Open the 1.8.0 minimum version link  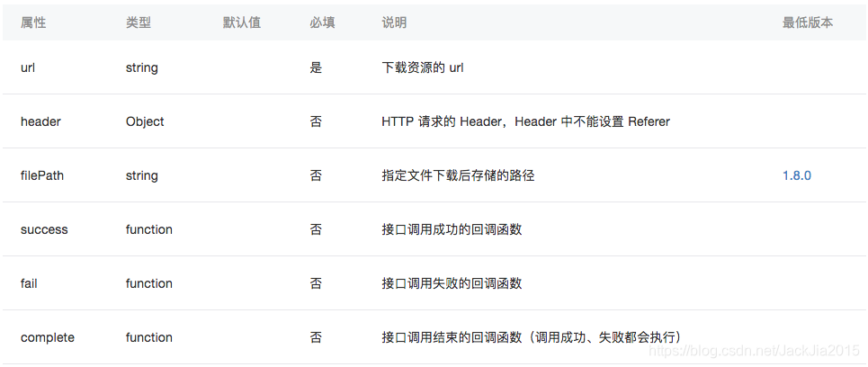point(797,175)
